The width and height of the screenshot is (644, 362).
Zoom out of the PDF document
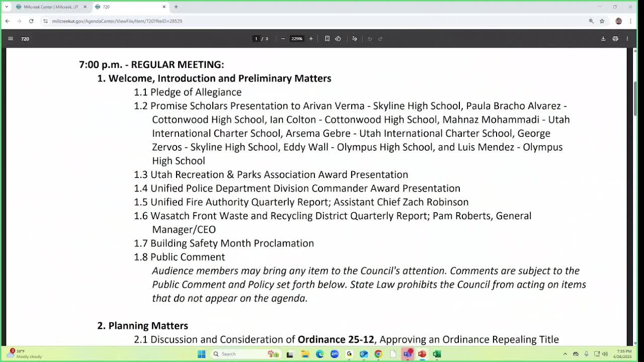coord(283,39)
